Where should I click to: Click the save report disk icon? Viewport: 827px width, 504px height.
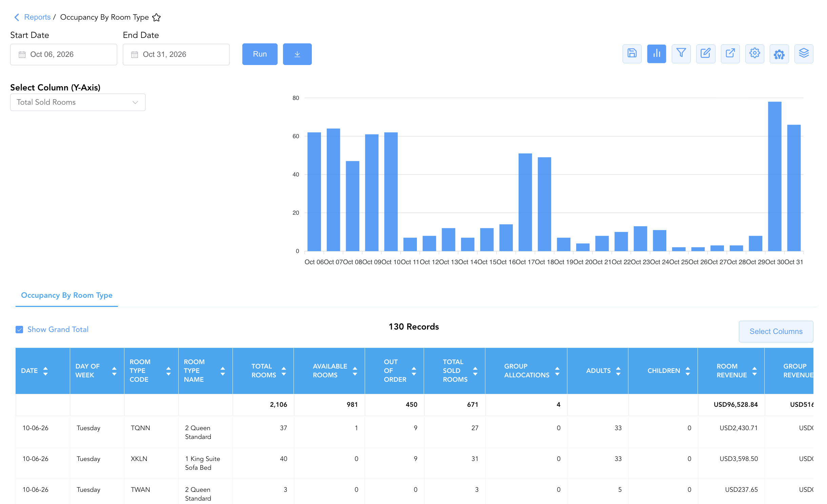click(632, 54)
